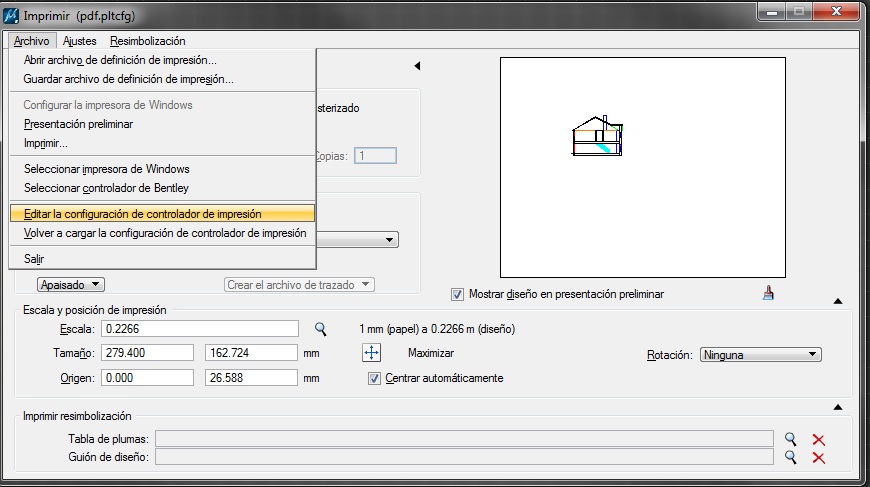Collapse the Escala y posición section
Viewport: 870px width, 487px height.
point(838,301)
